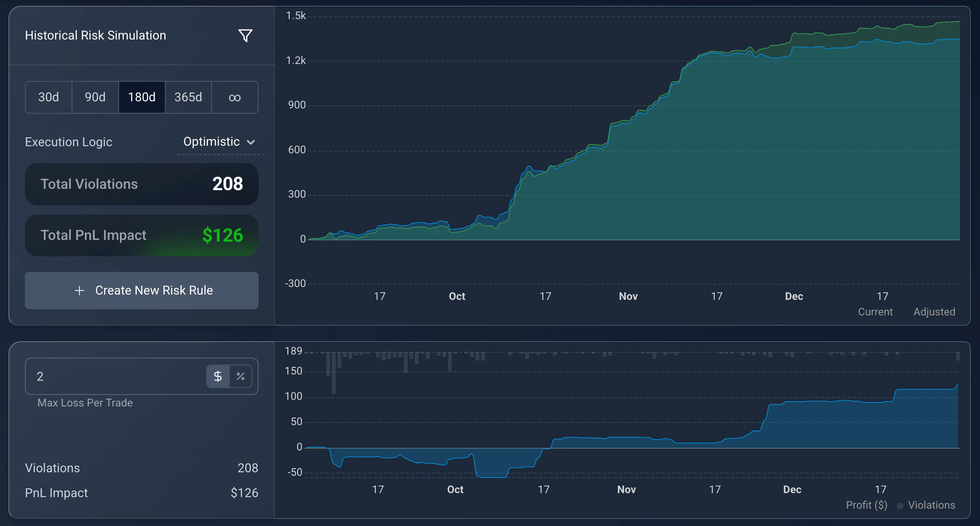Screen dimensions: 980x526
Task: Click the Dec label on the lower chart axis
Action: click(792, 490)
